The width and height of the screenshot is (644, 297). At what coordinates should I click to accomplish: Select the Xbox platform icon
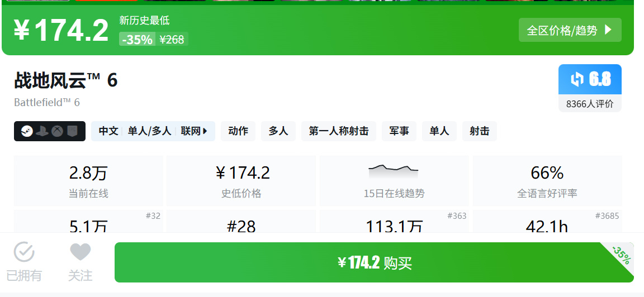pos(57,131)
